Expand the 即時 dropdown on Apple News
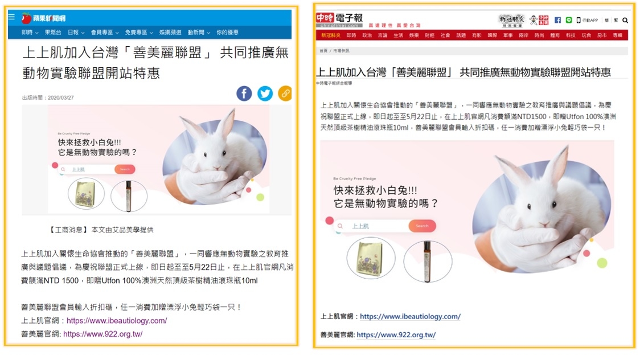The image size is (644, 355). [x=30, y=32]
